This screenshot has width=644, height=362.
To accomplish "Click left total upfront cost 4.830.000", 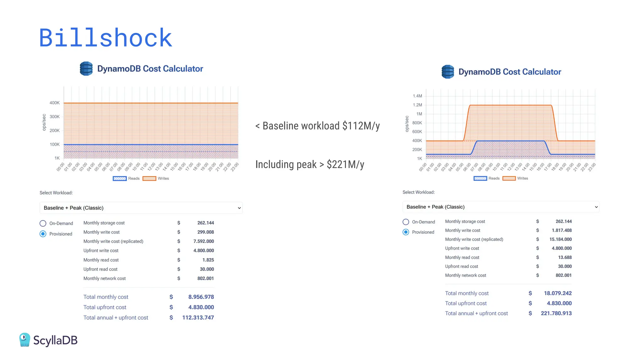I will 201,307.
